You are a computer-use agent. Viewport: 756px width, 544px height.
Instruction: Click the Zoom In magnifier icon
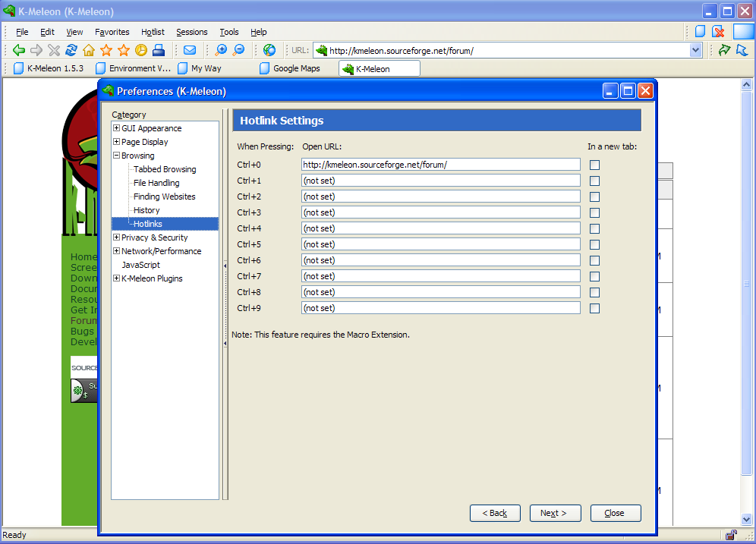point(221,50)
